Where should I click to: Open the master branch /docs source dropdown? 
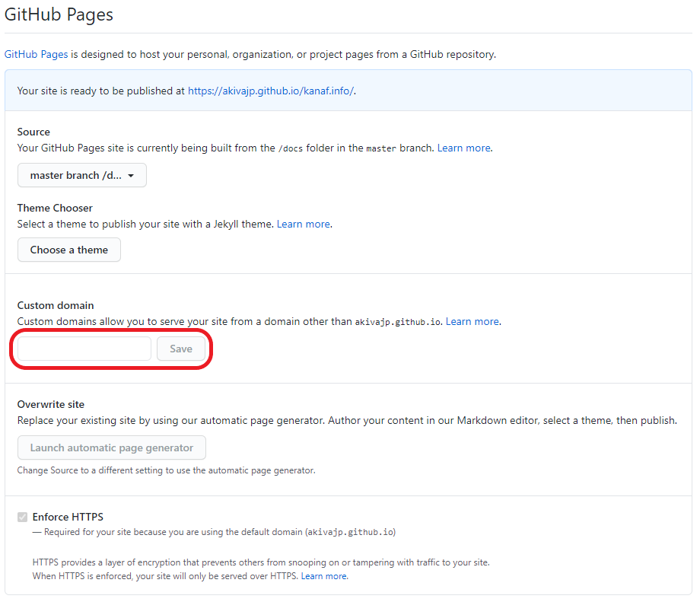coord(81,175)
